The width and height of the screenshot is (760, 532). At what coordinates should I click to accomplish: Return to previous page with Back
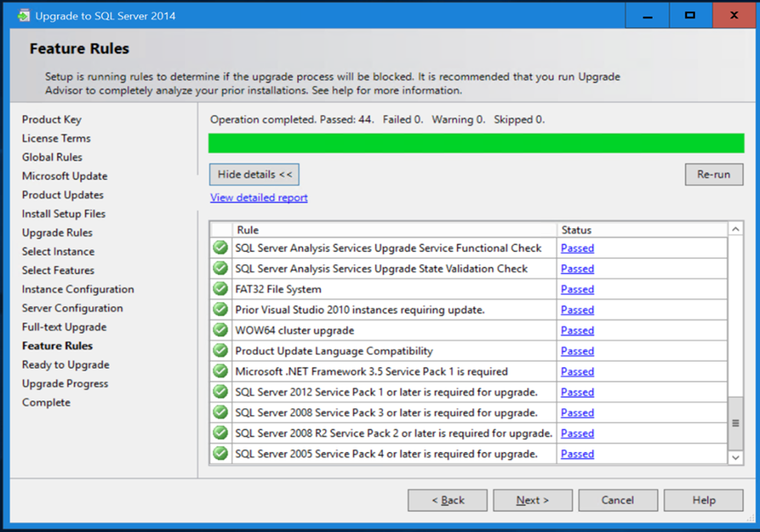pyautogui.click(x=447, y=500)
